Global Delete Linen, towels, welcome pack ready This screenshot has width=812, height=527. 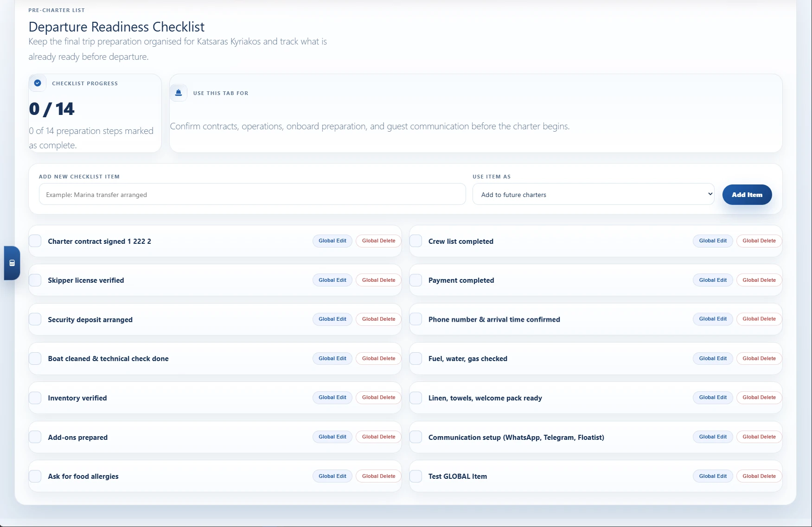coord(759,397)
